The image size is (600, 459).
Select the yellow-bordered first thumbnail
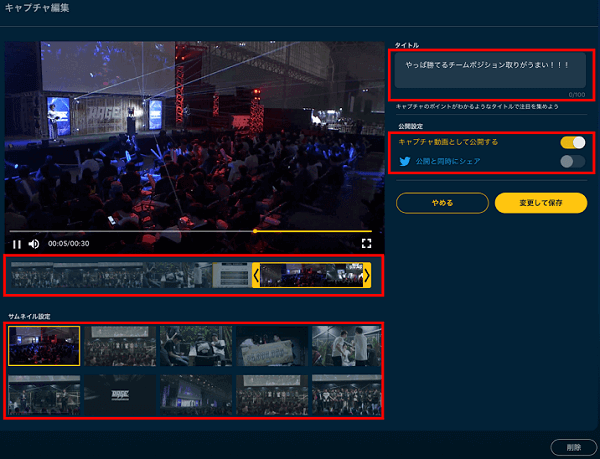coord(44,346)
